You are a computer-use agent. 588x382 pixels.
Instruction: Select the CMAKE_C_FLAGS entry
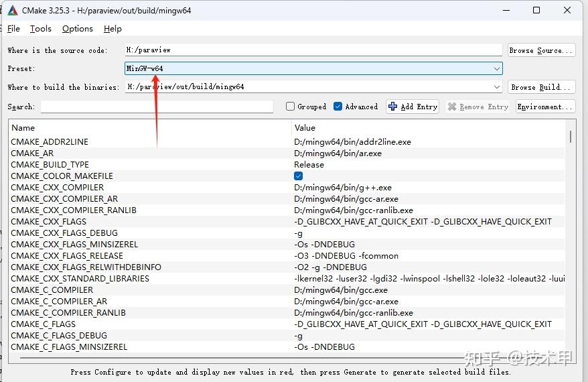(x=43, y=324)
